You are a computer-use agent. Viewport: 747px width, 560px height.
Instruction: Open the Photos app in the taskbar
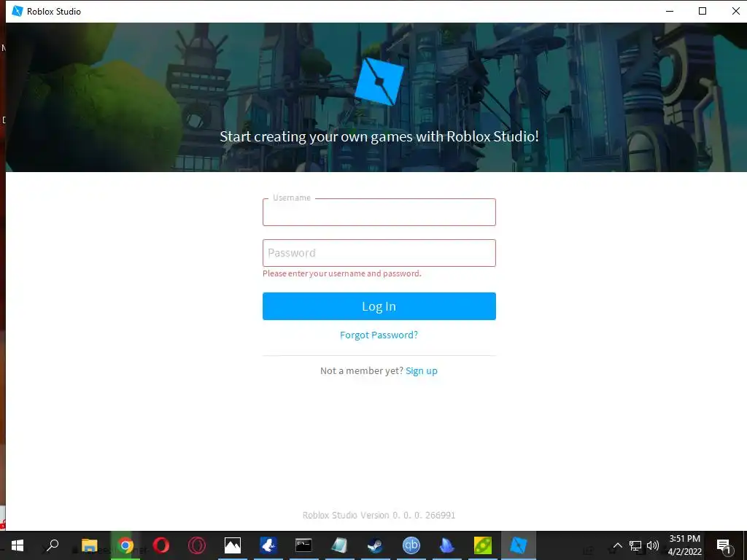pyautogui.click(x=233, y=545)
